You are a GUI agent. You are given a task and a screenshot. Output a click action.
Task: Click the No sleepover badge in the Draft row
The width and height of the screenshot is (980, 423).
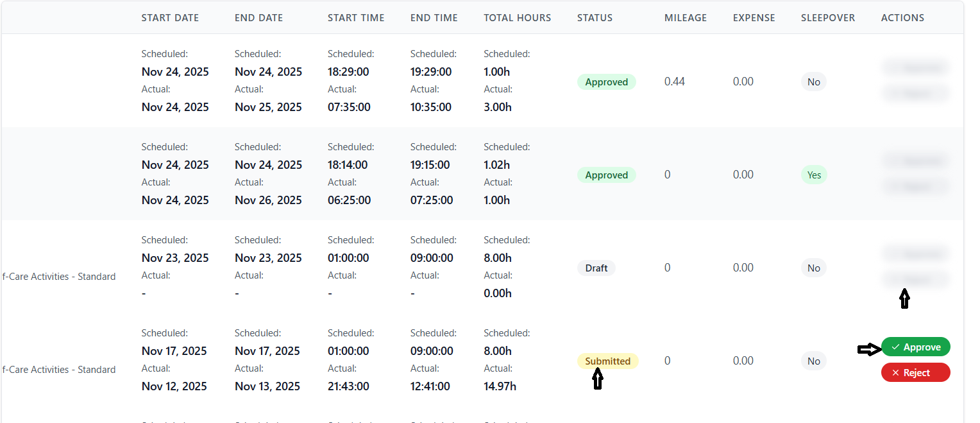point(813,268)
